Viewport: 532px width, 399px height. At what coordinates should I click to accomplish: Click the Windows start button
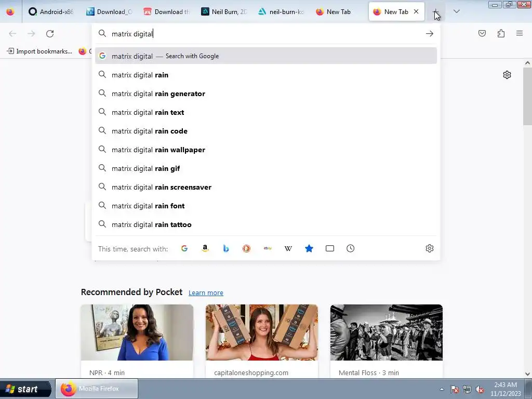click(x=25, y=389)
